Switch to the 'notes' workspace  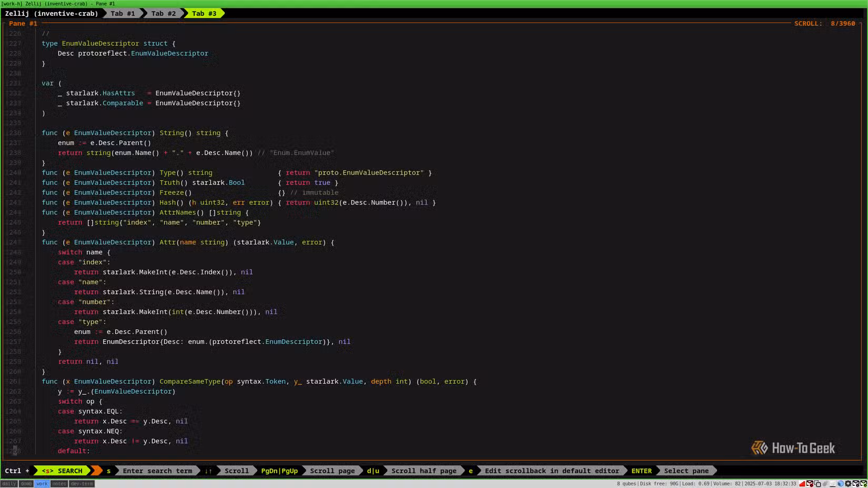tap(59, 484)
